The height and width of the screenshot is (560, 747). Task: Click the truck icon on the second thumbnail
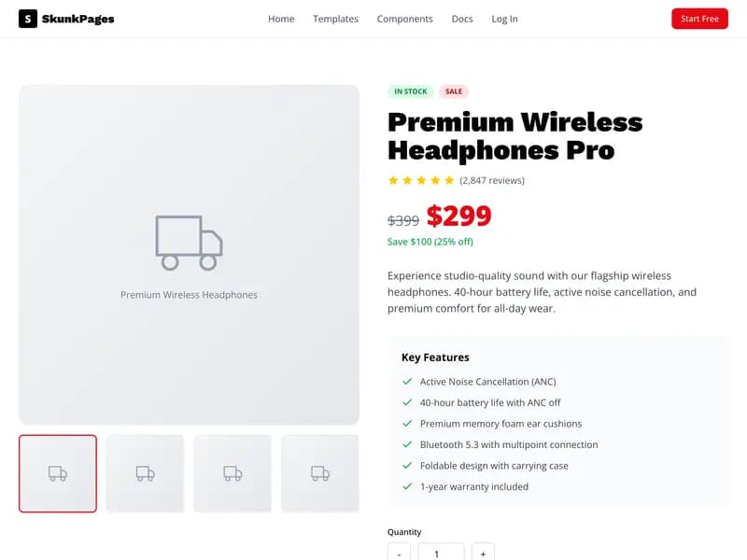tap(145, 472)
